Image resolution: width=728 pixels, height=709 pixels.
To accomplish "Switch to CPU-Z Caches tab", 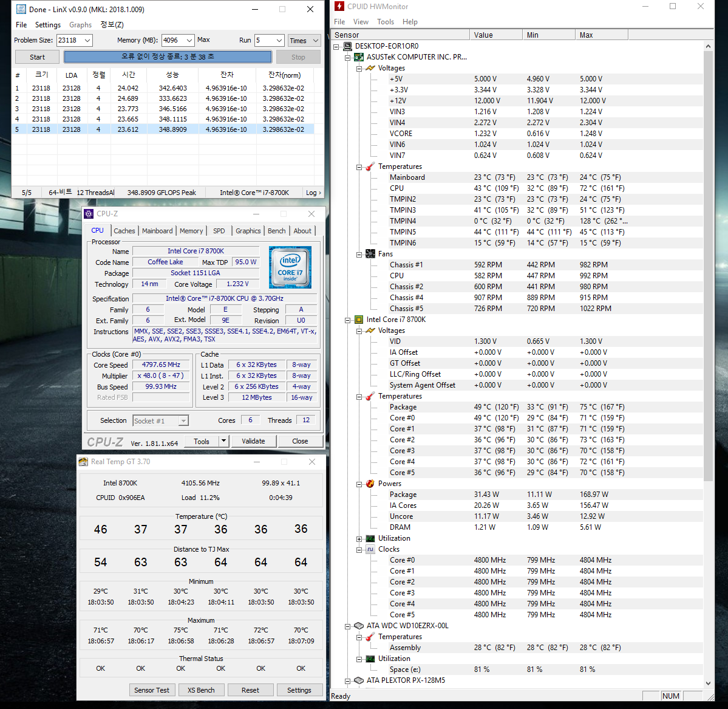I will pyautogui.click(x=124, y=231).
